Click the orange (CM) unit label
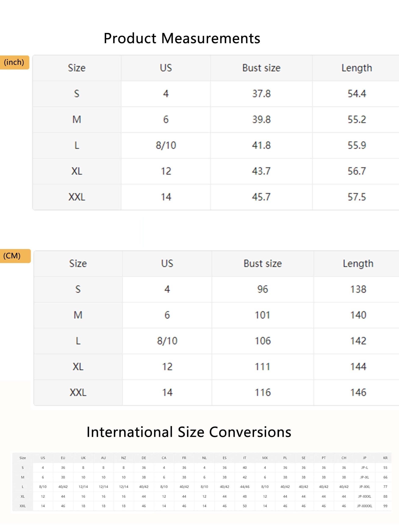The width and height of the screenshot is (399, 532). 15,256
